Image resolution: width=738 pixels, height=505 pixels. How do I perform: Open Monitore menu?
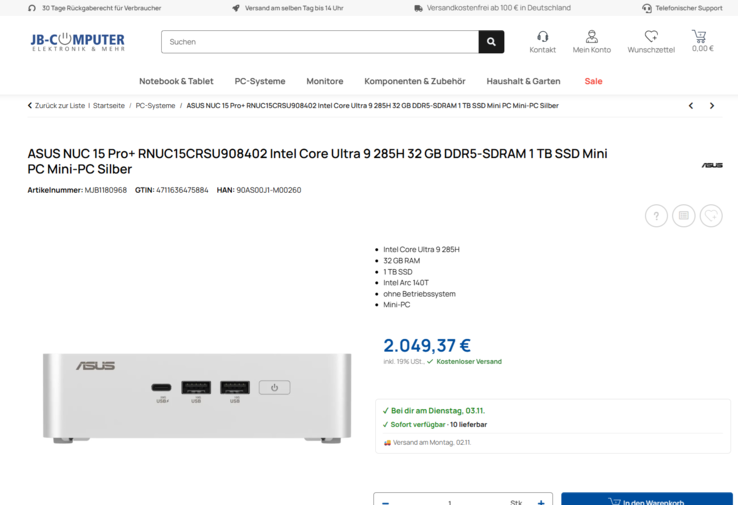coord(325,81)
